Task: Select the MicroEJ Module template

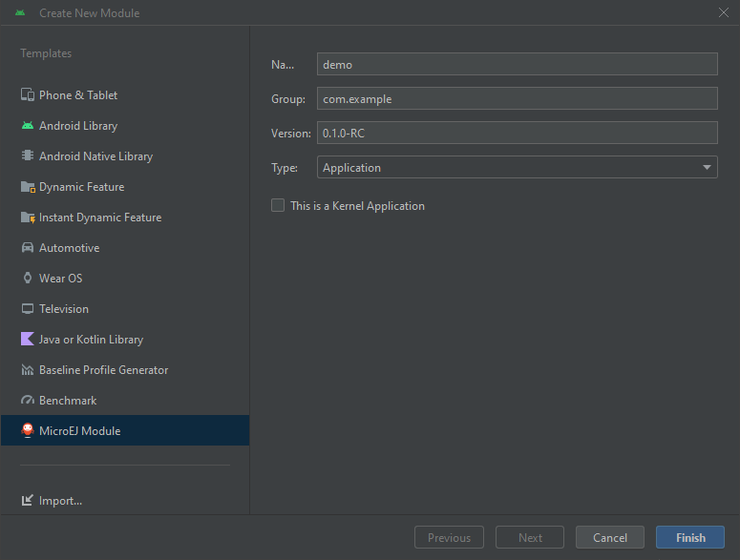Action: tap(79, 431)
